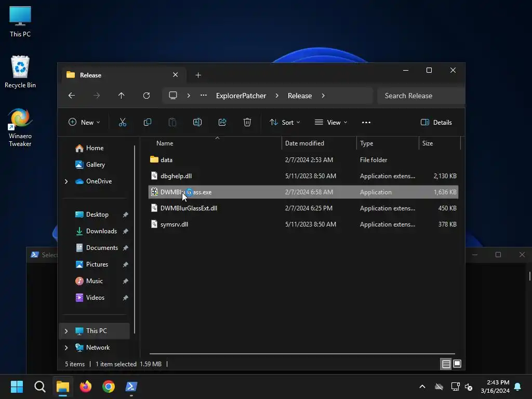Click the navigation pane vertical scrollbar

pos(135,239)
